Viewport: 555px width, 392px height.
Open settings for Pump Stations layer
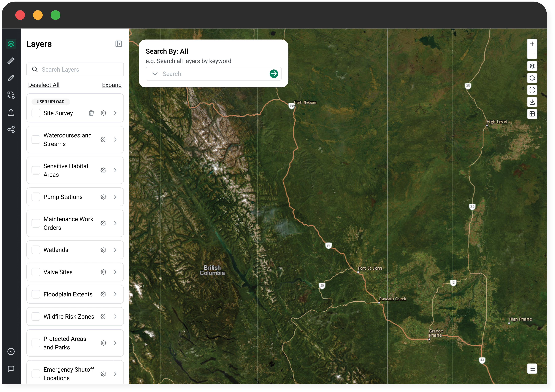pos(104,197)
